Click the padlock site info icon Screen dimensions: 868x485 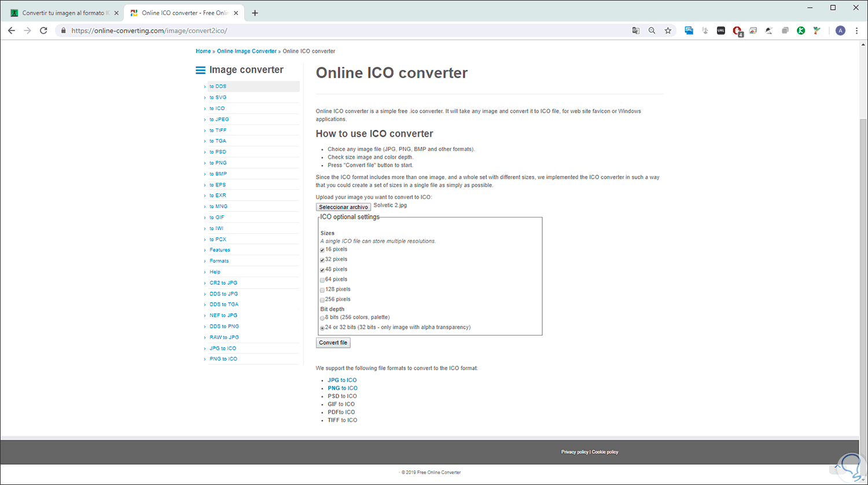coord(64,31)
